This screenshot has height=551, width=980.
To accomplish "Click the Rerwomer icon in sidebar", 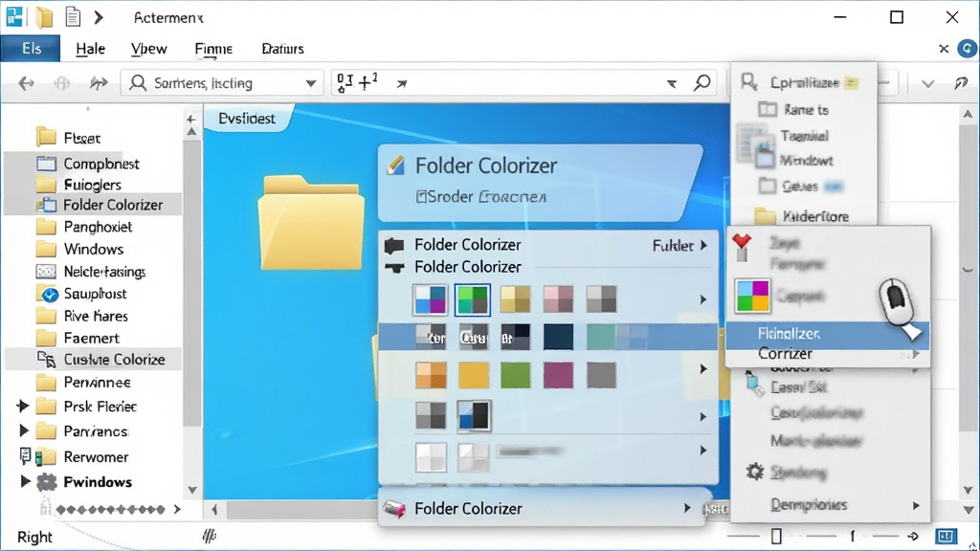I will coord(46,456).
